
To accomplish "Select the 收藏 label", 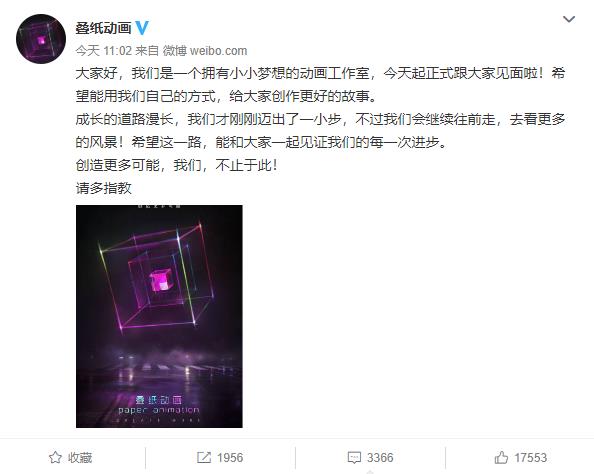I will pyautogui.click(x=80, y=458).
